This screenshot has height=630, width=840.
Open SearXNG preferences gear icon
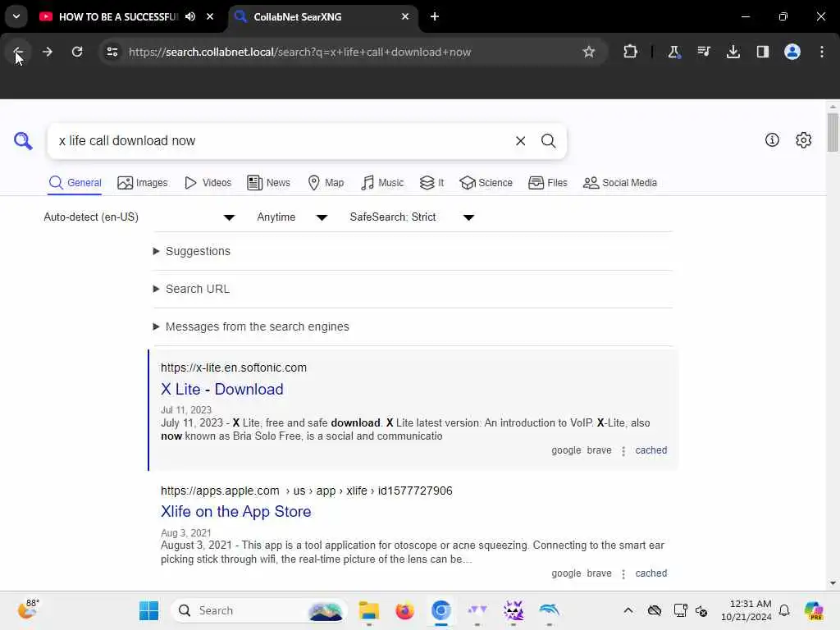coord(804,140)
